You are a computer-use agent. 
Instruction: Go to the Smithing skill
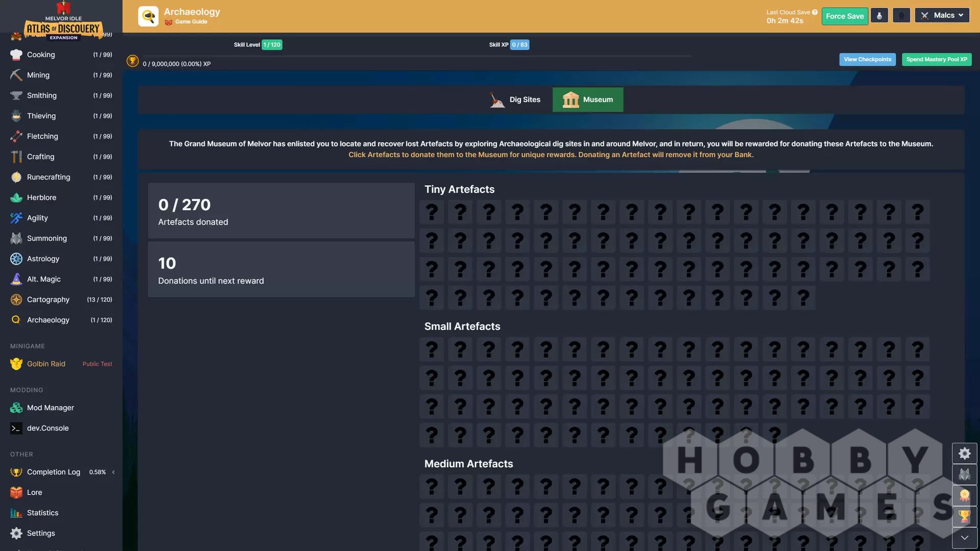click(x=61, y=95)
